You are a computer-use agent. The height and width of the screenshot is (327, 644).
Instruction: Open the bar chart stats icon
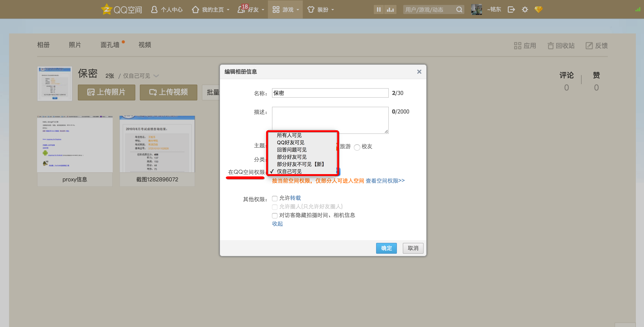click(x=390, y=9)
